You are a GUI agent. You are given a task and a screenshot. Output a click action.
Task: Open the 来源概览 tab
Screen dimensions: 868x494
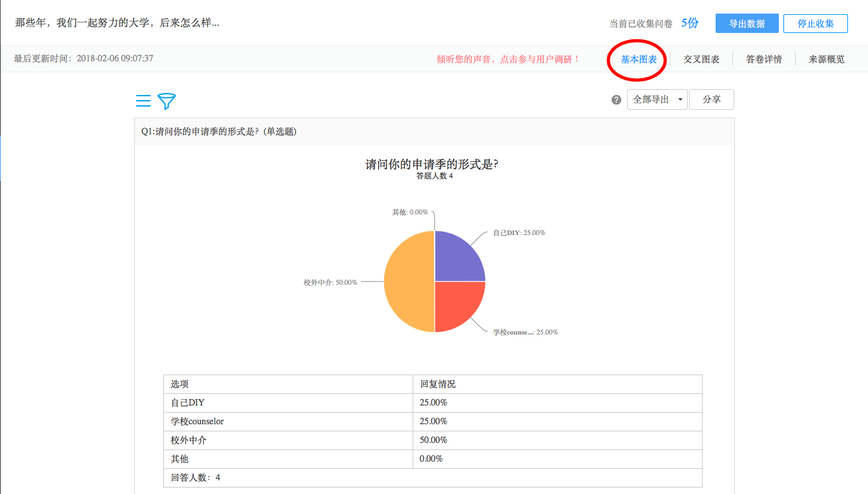(x=827, y=59)
